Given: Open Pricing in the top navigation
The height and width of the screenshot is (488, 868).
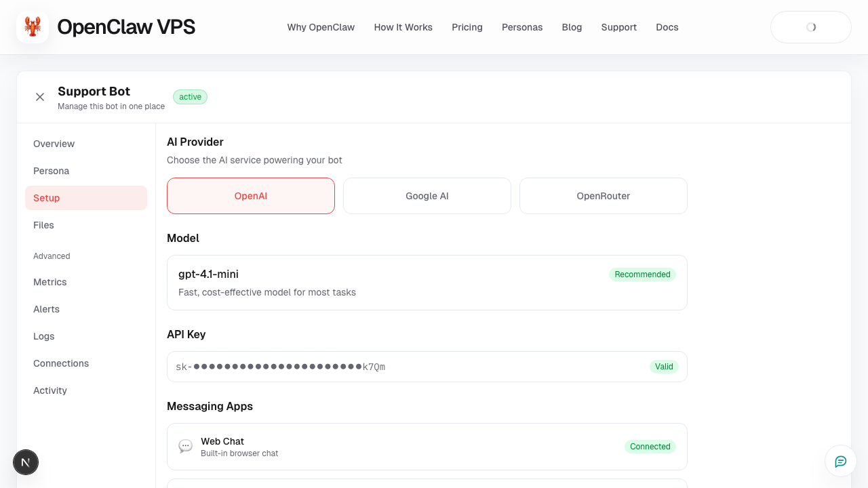Looking at the screenshot, I should pyautogui.click(x=467, y=27).
